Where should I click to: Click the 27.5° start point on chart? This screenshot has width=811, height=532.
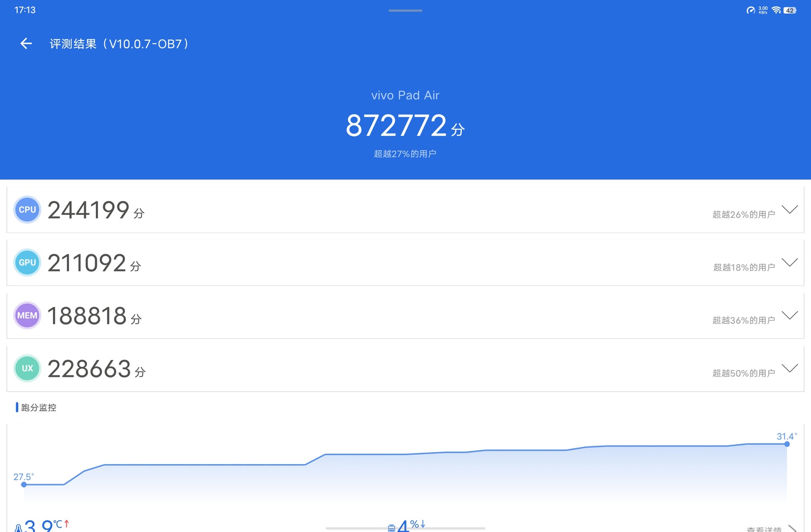click(x=24, y=485)
